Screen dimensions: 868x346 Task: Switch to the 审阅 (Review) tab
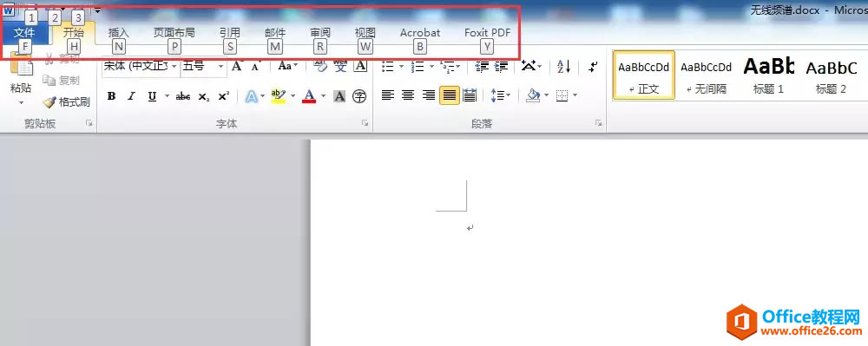point(320,33)
